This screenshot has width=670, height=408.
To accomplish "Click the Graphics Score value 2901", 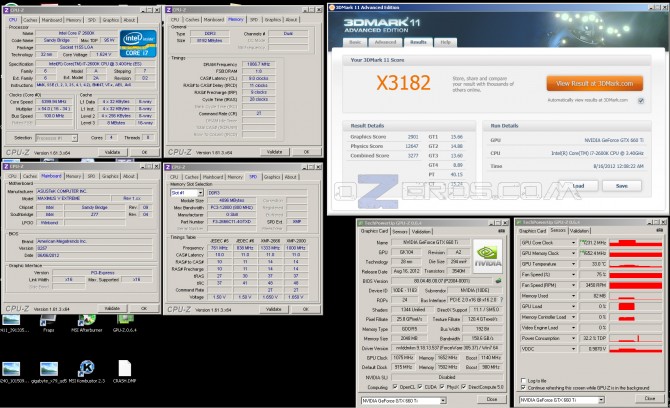I will [413, 137].
